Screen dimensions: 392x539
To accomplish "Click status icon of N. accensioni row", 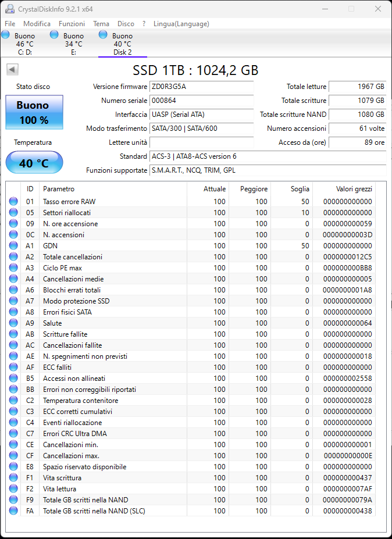I will coord(13,234).
